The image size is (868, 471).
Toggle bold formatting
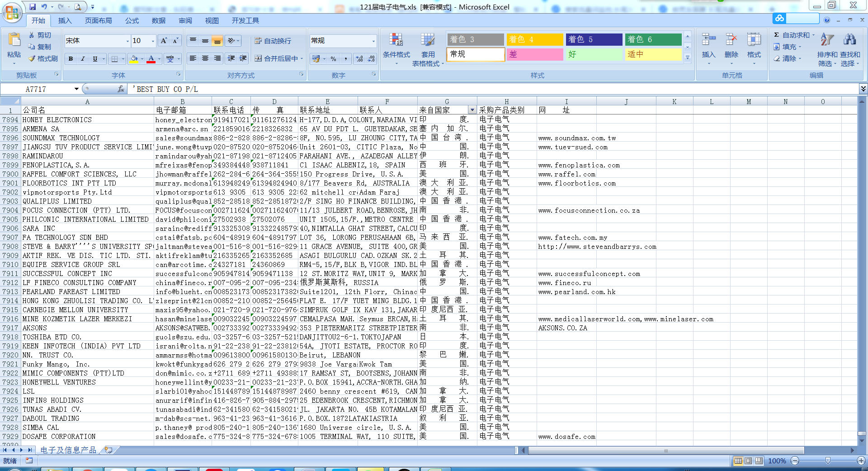coord(71,59)
